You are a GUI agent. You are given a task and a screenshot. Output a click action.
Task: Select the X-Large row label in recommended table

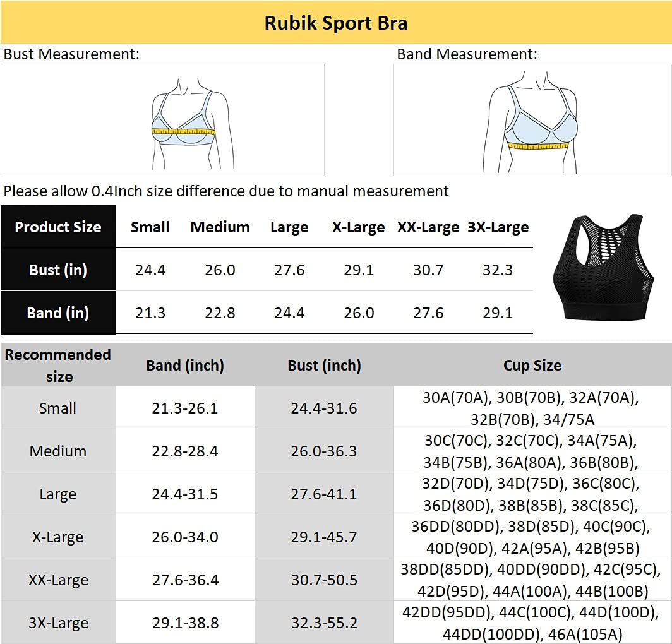click(x=58, y=537)
